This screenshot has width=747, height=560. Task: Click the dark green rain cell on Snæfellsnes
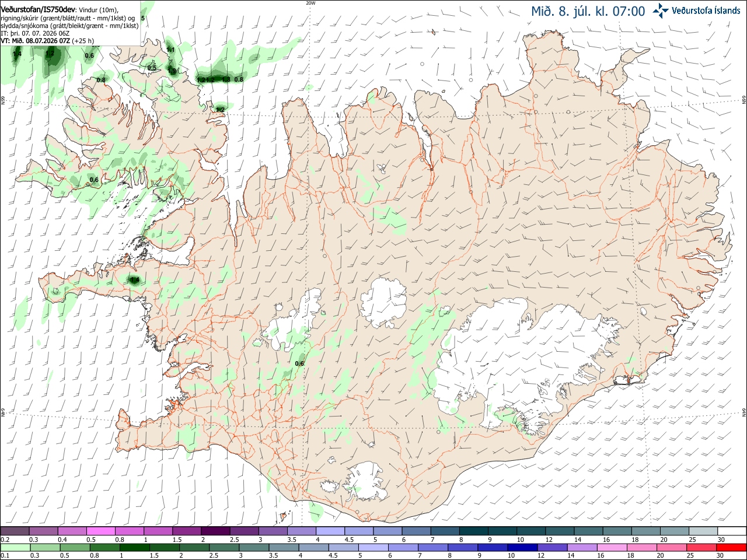coord(134,280)
